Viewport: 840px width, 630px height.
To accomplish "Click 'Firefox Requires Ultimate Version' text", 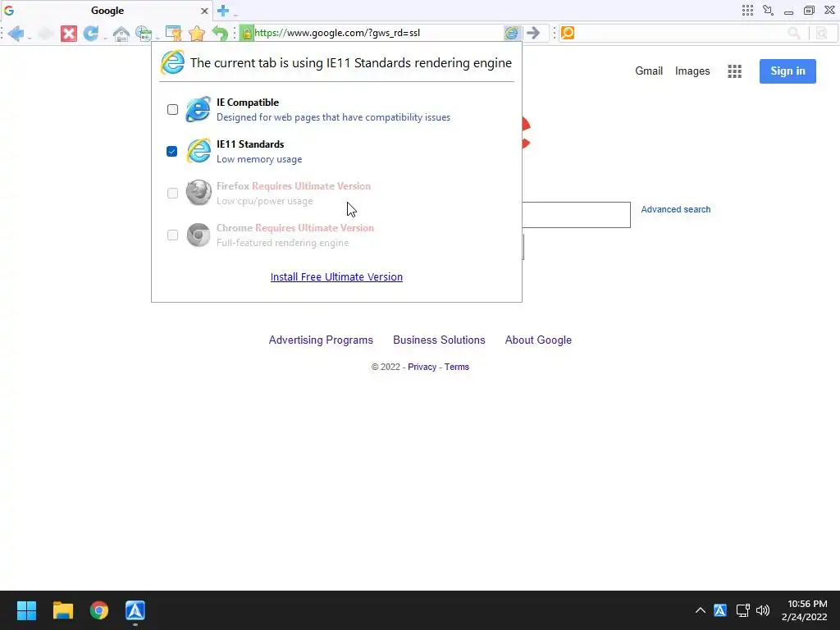I will (294, 186).
